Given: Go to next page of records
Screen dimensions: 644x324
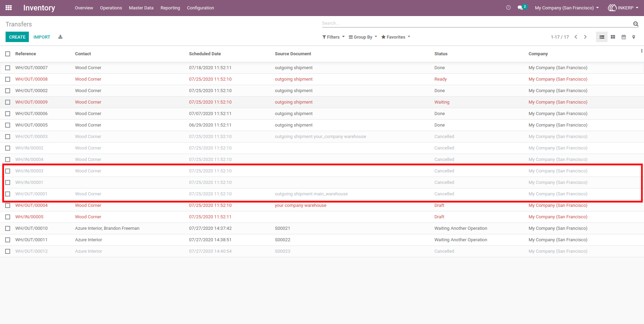Looking at the screenshot, I should pyautogui.click(x=585, y=37).
